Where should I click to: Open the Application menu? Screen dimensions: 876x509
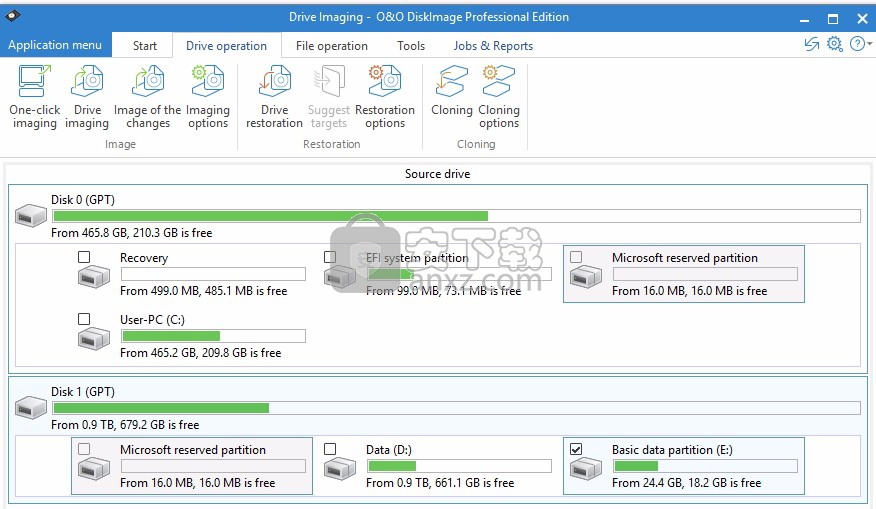click(55, 45)
